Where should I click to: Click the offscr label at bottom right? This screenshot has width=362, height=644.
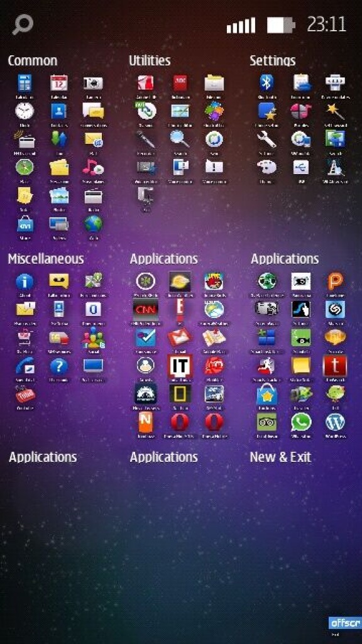(345, 623)
